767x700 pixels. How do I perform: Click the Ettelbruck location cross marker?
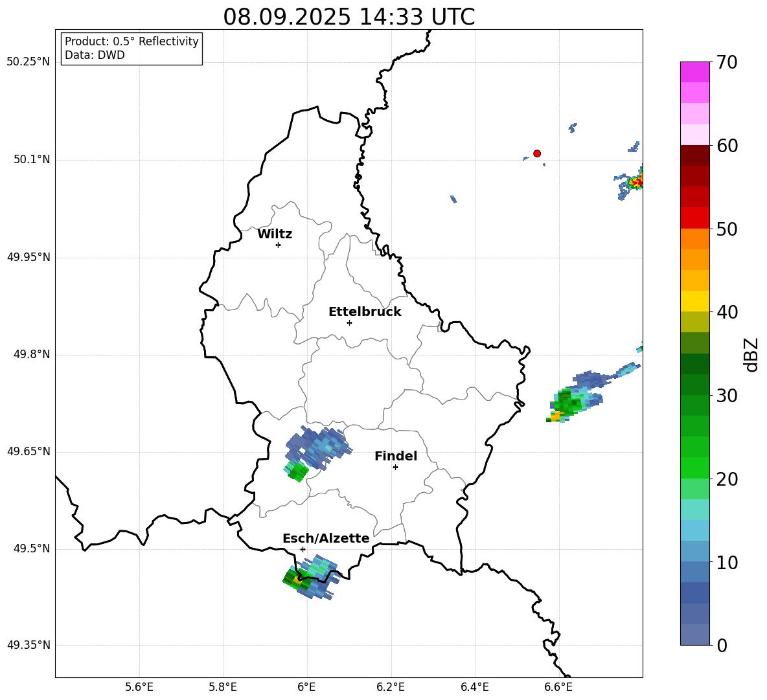[349, 322]
